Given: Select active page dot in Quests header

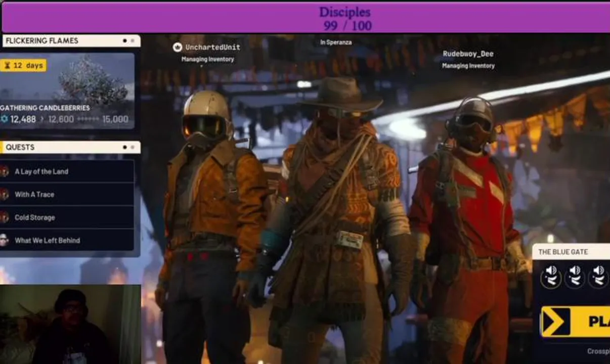Looking at the screenshot, I should point(125,147).
